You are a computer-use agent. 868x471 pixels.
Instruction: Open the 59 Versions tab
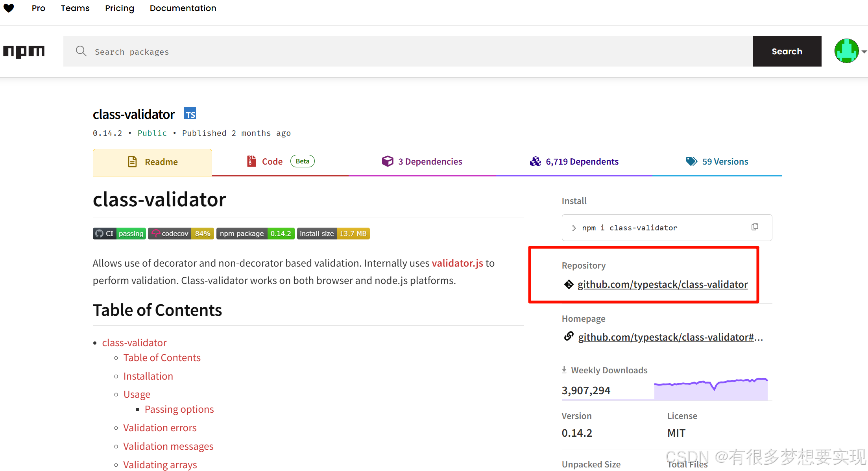[717, 161]
